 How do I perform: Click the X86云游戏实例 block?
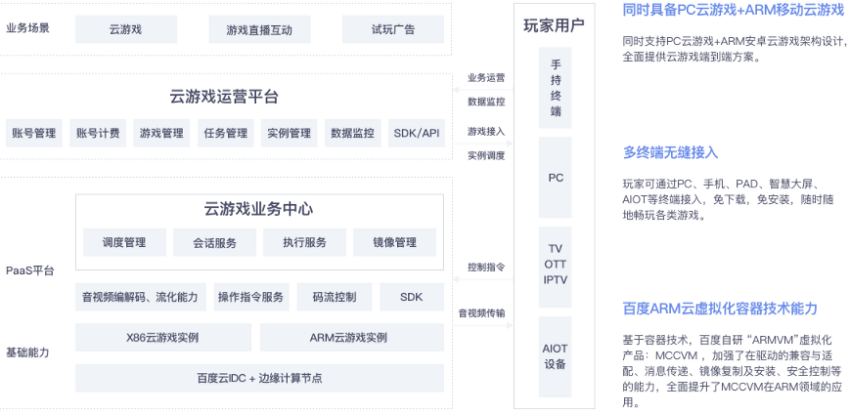(x=163, y=338)
